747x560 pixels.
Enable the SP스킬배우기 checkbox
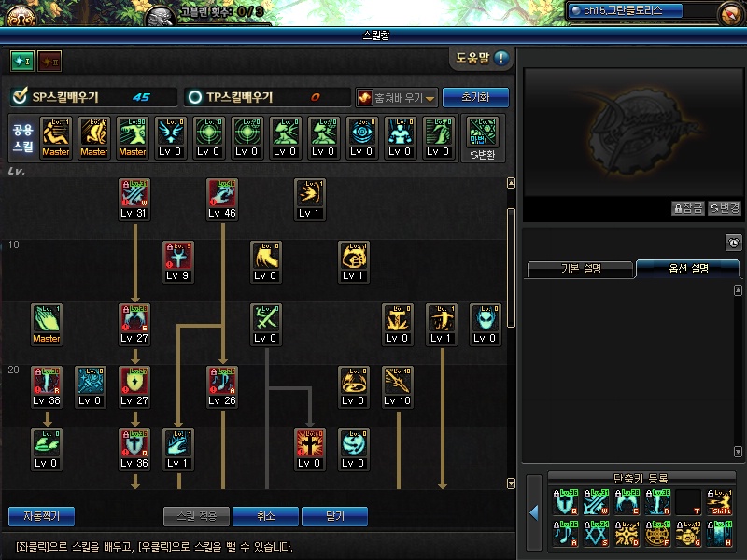20,96
